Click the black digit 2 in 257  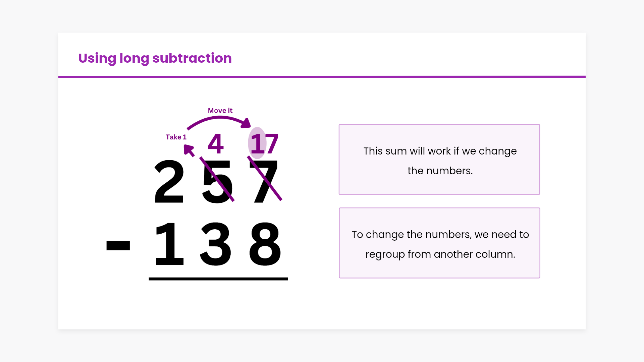pyautogui.click(x=169, y=181)
